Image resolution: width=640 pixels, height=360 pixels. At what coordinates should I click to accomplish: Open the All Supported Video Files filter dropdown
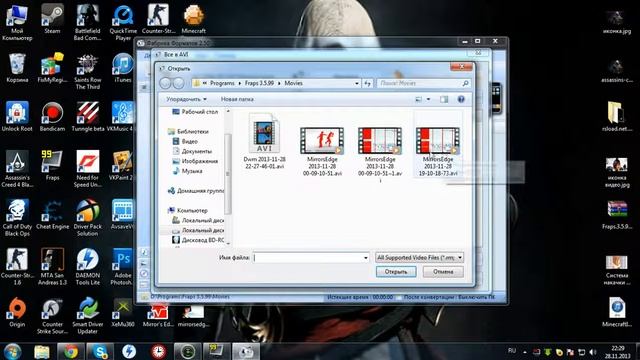click(x=419, y=258)
